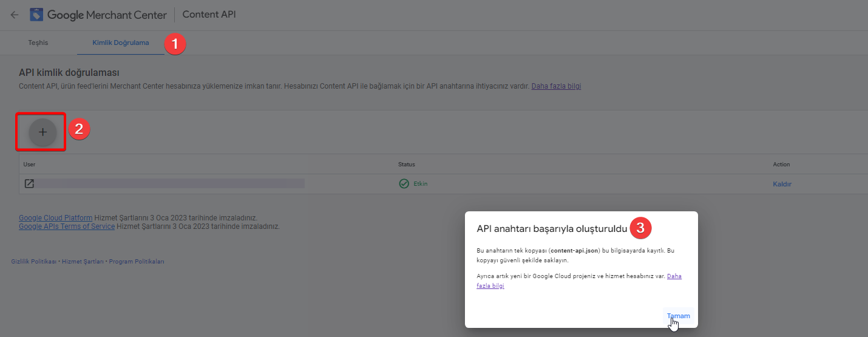Click the Etkin status text
The height and width of the screenshot is (337, 868).
[x=420, y=184]
